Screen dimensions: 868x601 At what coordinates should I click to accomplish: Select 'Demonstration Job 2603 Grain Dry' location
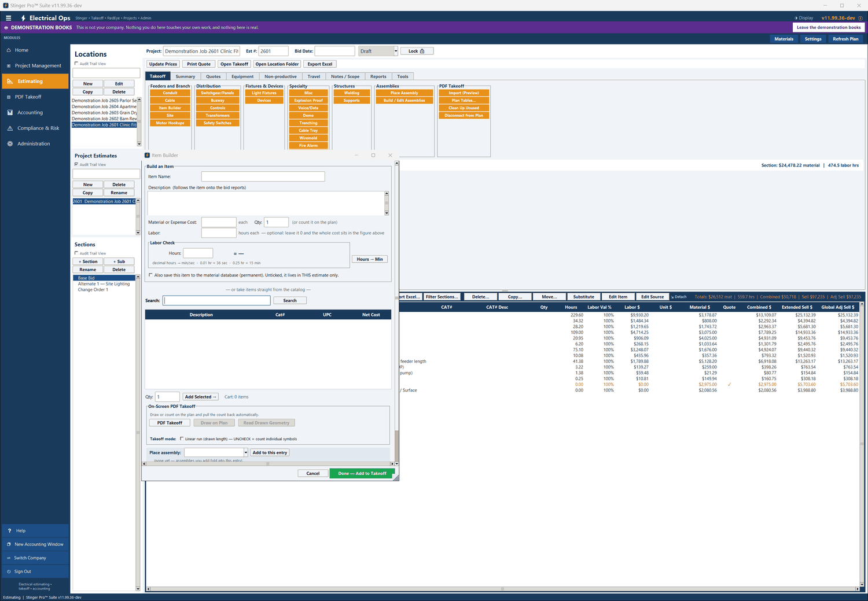[x=104, y=113]
